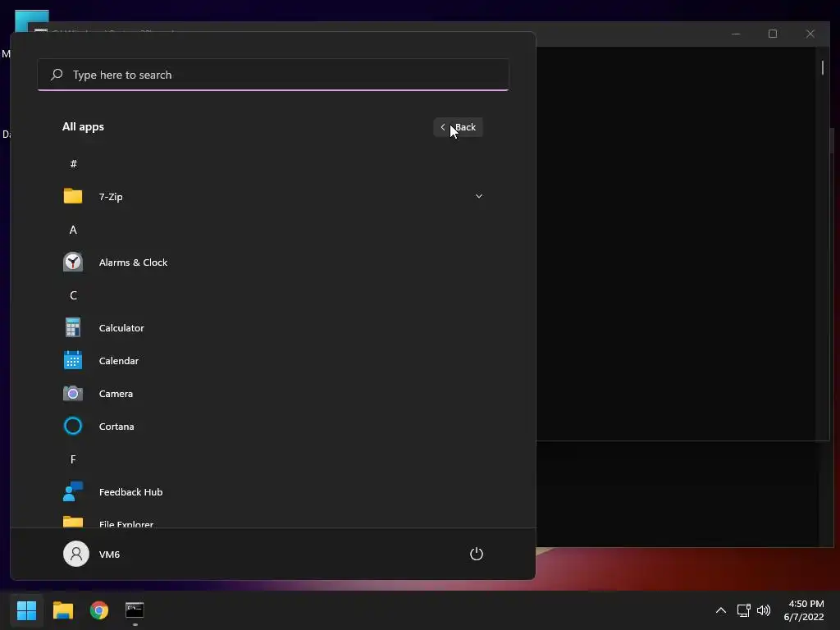Image resolution: width=840 pixels, height=630 pixels.
Task: Click the Windows Start button on taskbar
Action: click(x=27, y=609)
